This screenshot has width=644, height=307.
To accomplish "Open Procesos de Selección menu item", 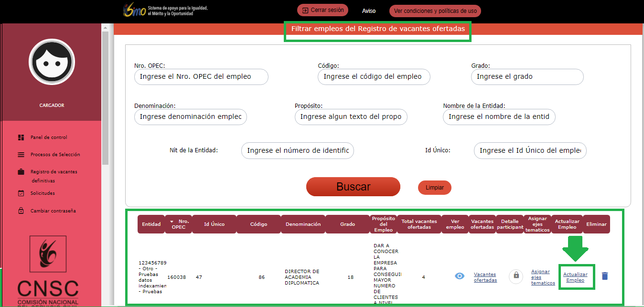I will (x=55, y=155).
